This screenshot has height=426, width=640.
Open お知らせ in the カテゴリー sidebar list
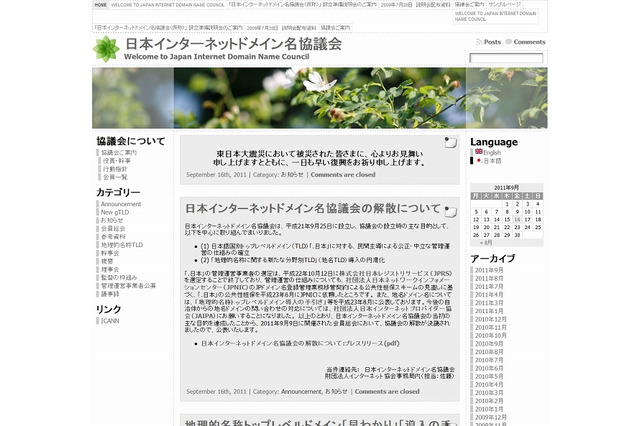pyautogui.click(x=112, y=220)
